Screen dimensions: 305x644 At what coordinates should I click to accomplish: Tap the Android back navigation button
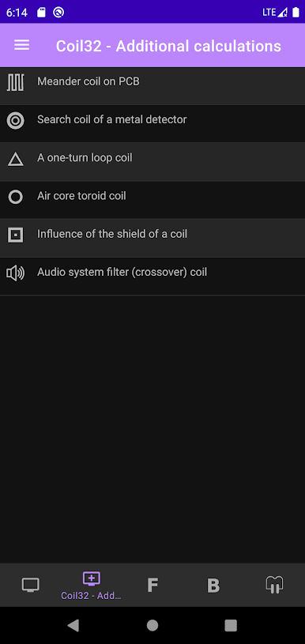pos(73,625)
